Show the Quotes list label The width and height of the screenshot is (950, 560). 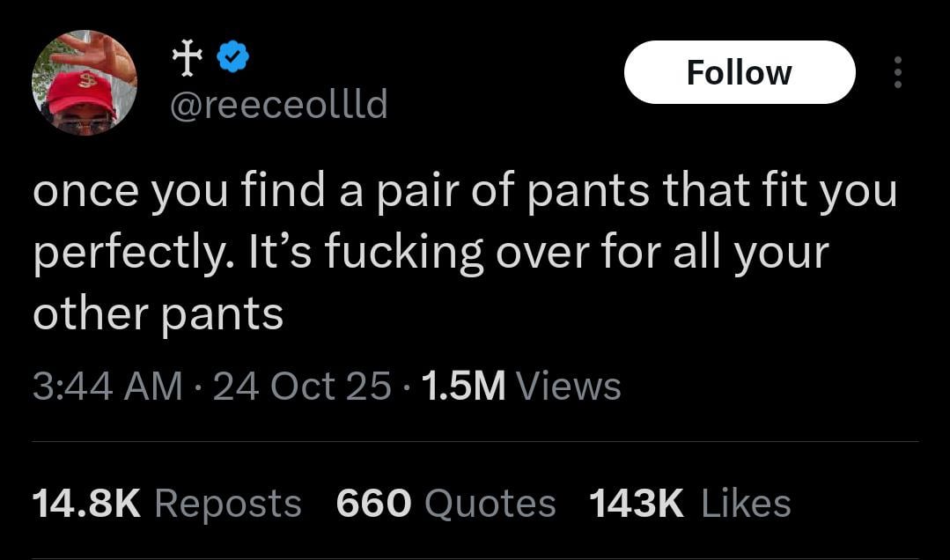pyautogui.click(x=490, y=504)
